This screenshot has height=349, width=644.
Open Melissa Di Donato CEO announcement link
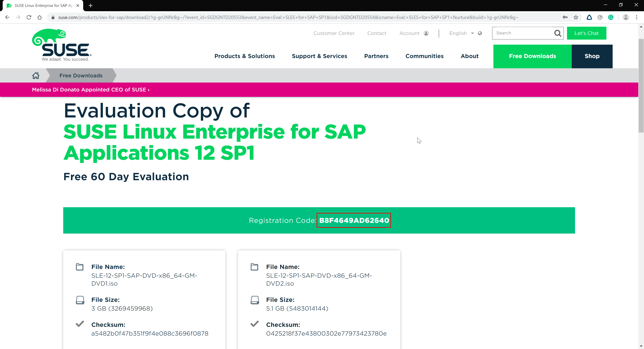click(x=91, y=90)
